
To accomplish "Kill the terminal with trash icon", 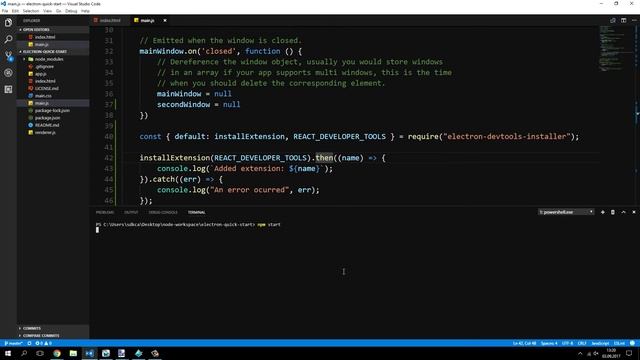I will tap(613, 212).
